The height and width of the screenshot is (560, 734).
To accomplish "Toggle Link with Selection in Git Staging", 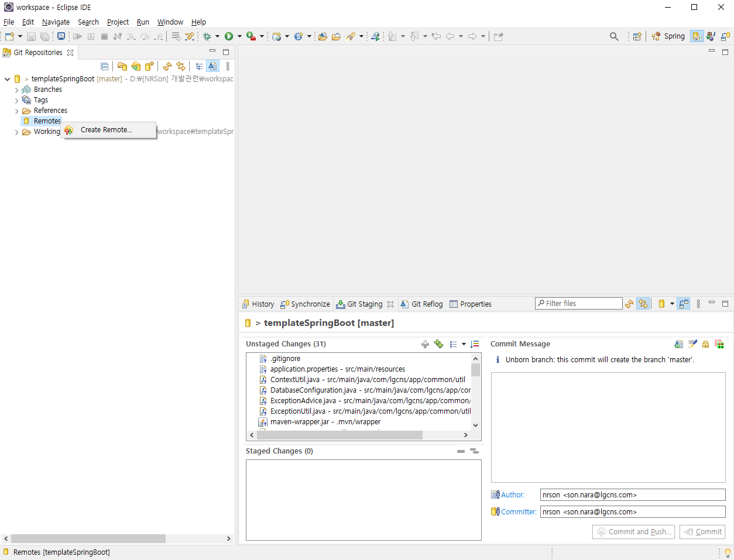I will [642, 303].
